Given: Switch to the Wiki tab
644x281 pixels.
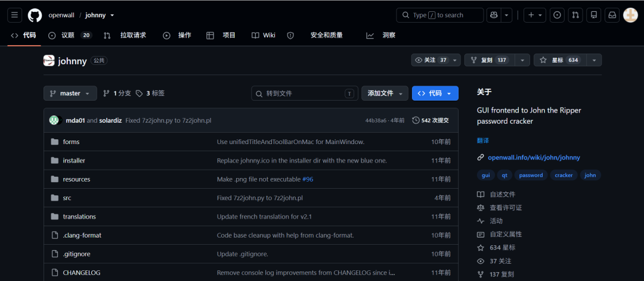Looking at the screenshot, I should (x=264, y=35).
